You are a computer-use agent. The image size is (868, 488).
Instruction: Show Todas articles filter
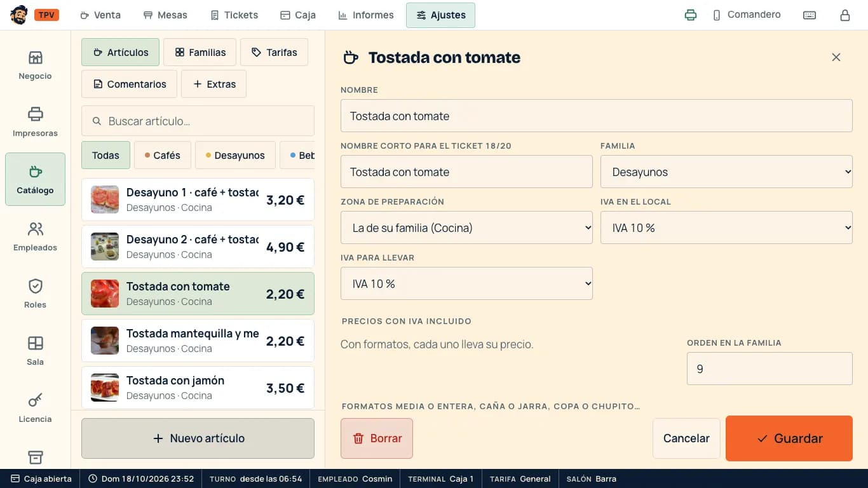click(105, 155)
